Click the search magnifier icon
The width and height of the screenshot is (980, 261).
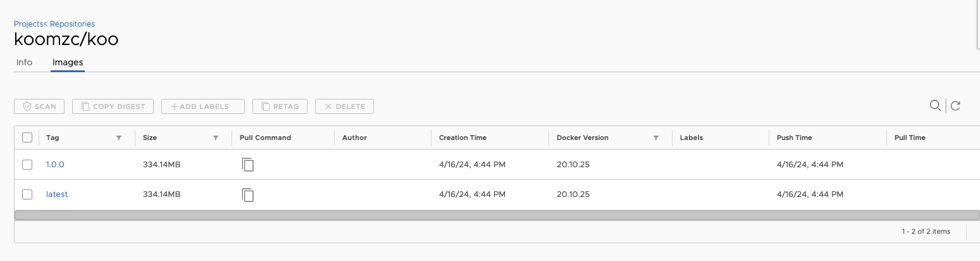pos(934,106)
